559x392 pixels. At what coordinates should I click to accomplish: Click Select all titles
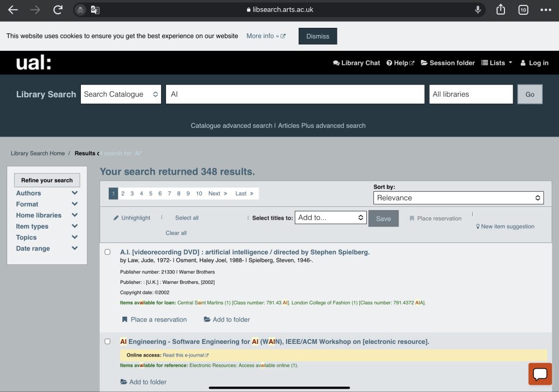(187, 218)
